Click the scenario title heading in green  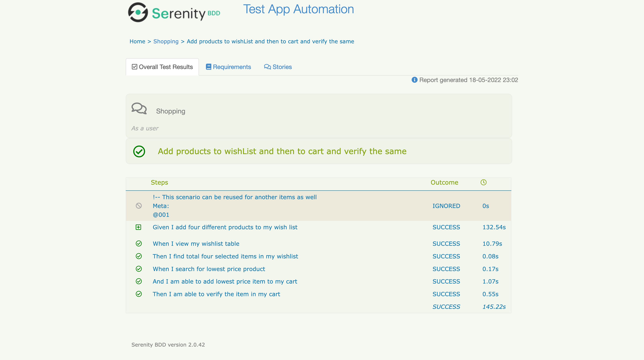coord(282,151)
